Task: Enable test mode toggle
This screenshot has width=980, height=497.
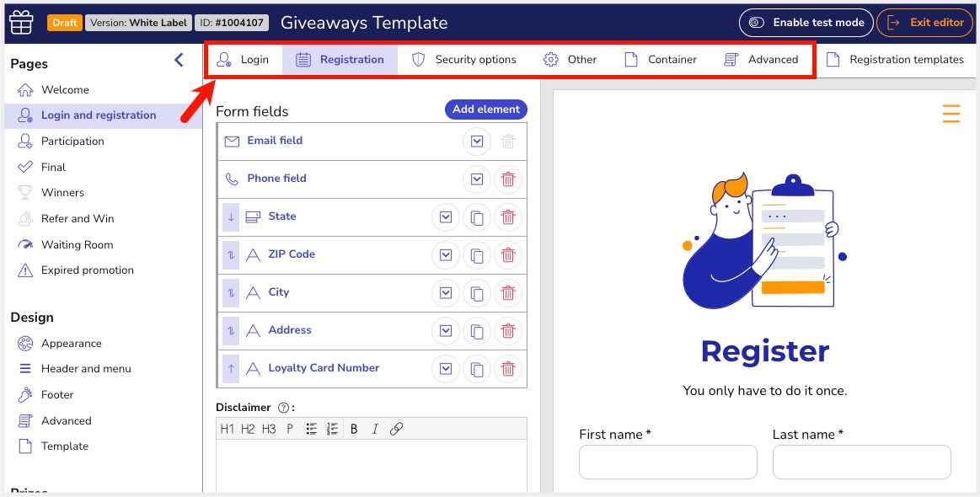Action: coord(806,23)
